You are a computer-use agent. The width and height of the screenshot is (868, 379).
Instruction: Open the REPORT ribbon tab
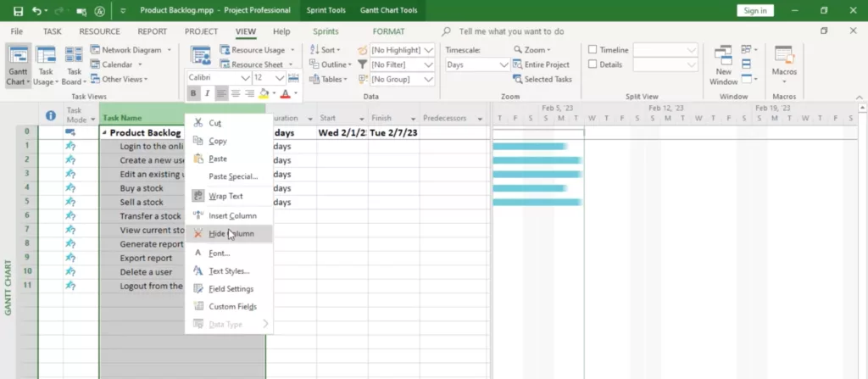pos(153,31)
